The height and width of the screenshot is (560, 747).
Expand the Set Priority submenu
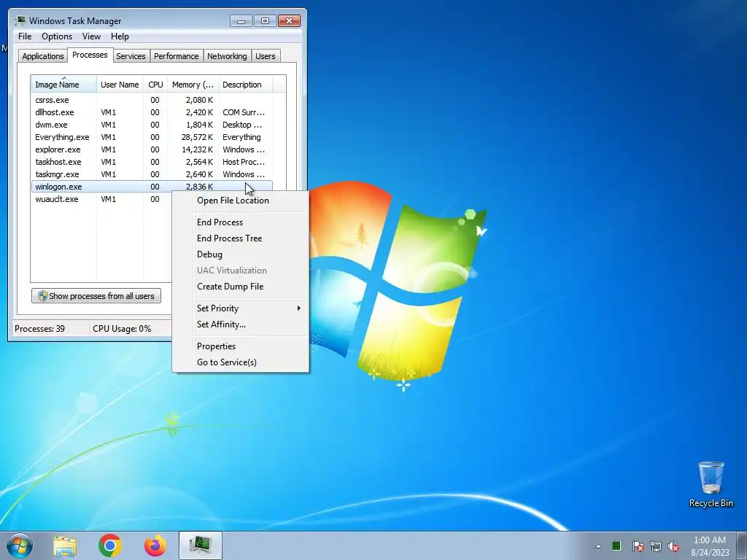point(240,308)
